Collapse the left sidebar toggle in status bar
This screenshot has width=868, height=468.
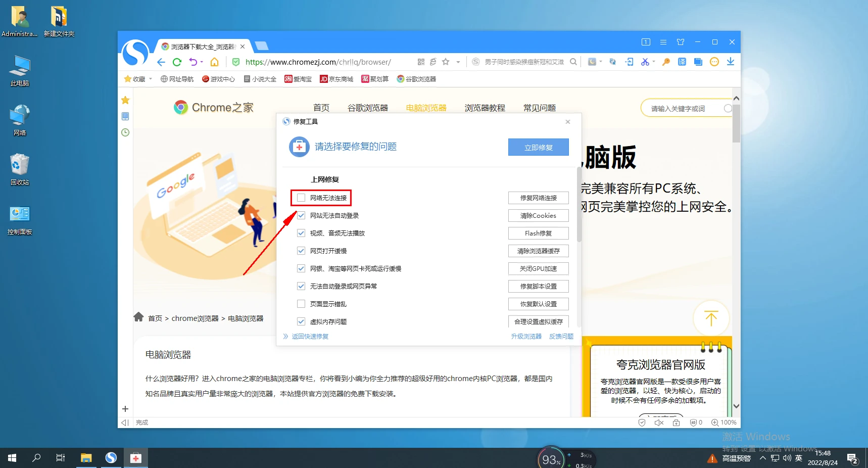click(x=125, y=423)
